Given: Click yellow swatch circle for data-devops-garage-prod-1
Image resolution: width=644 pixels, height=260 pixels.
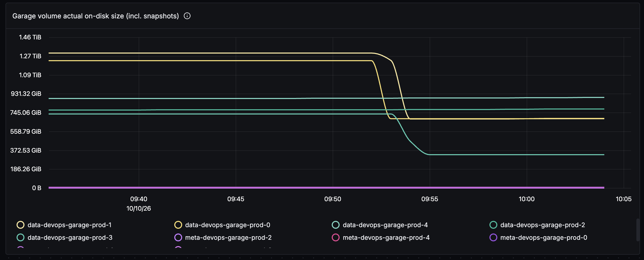Looking at the screenshot, I should [x=21, y=225].
